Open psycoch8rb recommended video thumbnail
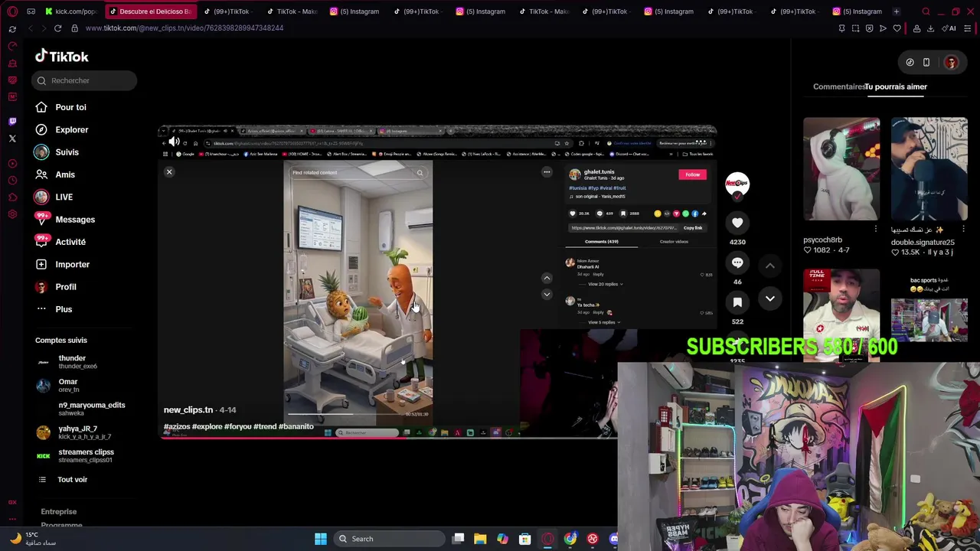Image resolution: width=980 pixels, height=551 pixels. pos(841,168)
